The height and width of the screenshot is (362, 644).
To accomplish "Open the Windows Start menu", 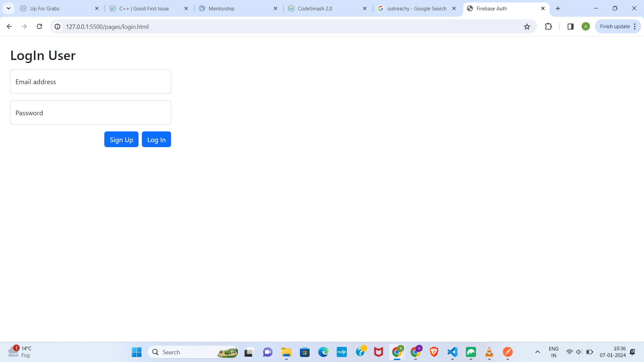I will tap(137, 352).
